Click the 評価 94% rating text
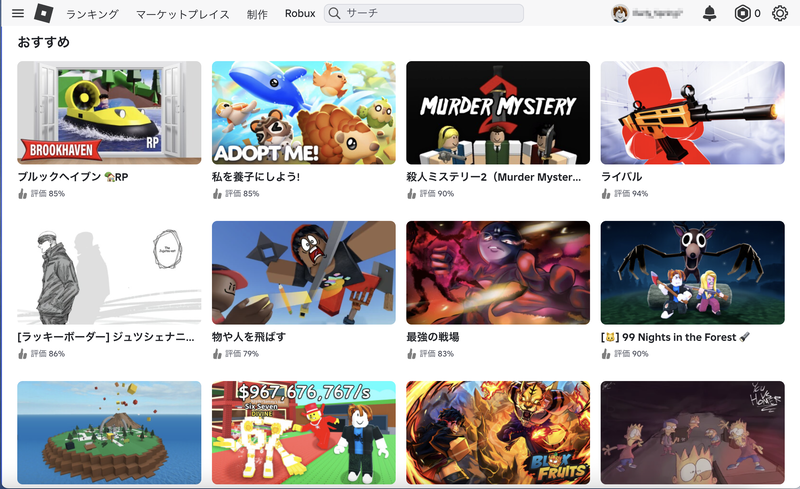The image size is (800, 489). pos(631,193)
